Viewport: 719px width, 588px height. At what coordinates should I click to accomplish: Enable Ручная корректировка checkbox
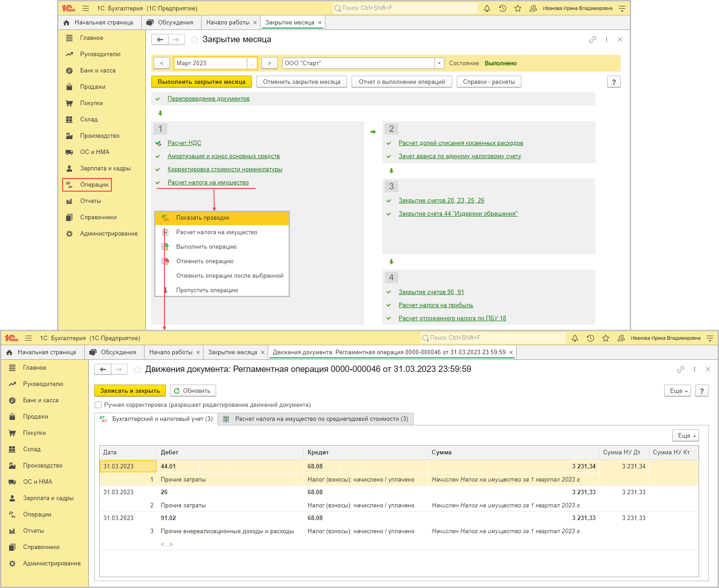[98, 405]
